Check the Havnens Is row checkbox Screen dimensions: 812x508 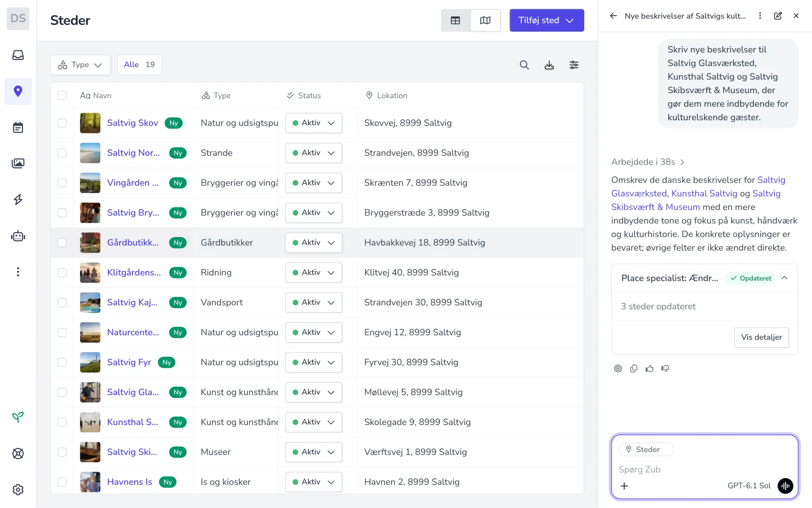tap(62, 482)
